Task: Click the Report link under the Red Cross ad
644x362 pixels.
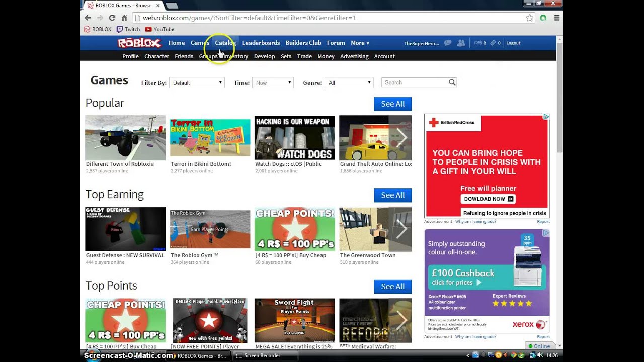Action: click(x=543, y=221)
